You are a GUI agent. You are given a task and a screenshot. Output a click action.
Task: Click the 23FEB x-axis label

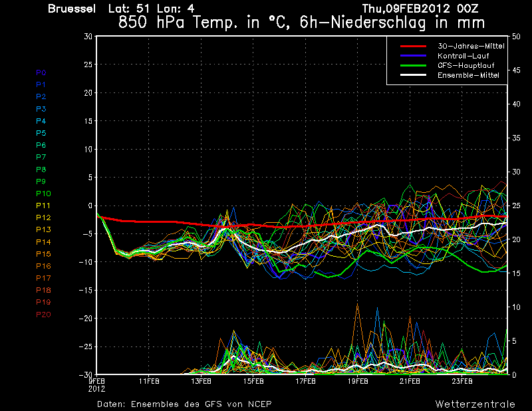pos(462,381)
